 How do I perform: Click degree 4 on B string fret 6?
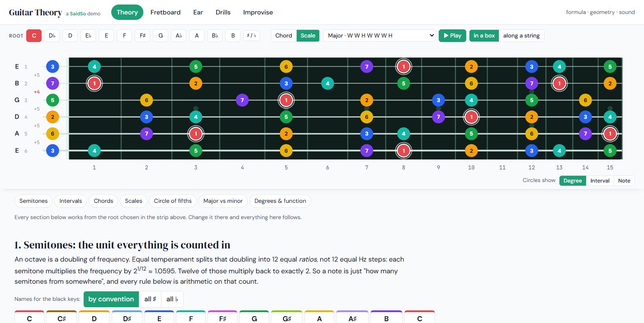click(x=327, y=84)
